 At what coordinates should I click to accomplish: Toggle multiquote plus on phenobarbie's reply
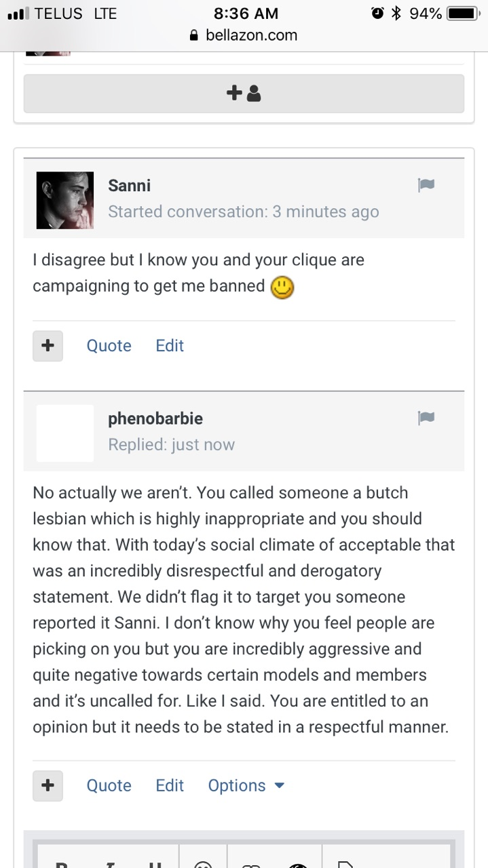48,785
